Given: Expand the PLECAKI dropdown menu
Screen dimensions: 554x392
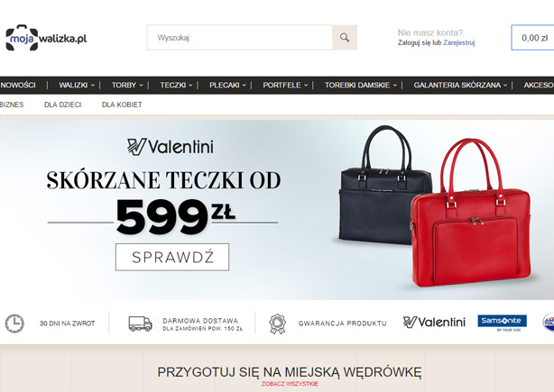Looking at the screenshot, I should [x=227, y=85].
